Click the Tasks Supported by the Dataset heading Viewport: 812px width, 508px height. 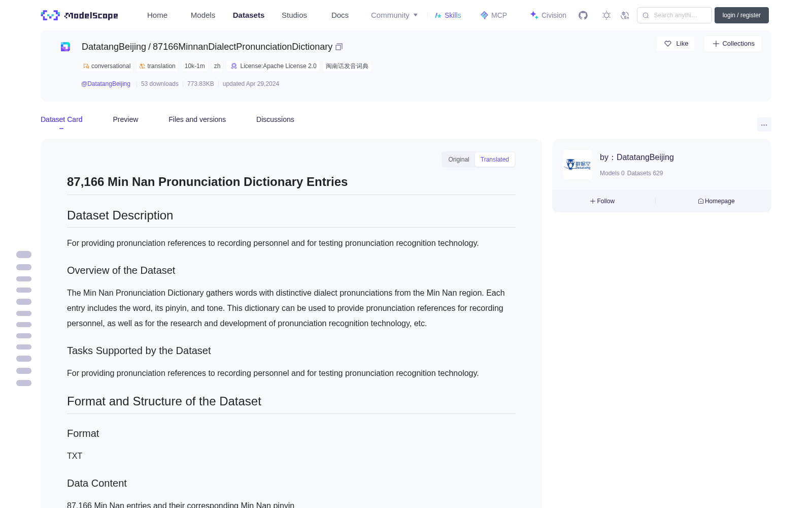139,351
